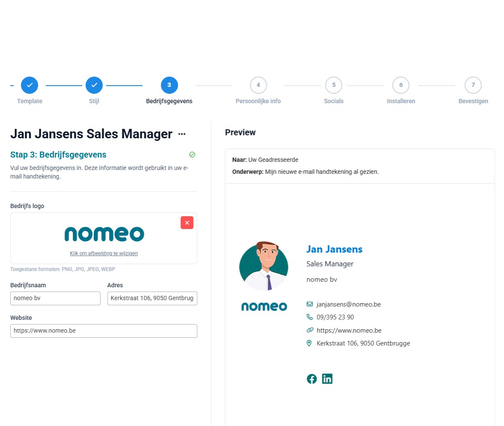This screenshot has height=426, width=504.
Task: Open the Stijl step label
Action: [94, 101]
